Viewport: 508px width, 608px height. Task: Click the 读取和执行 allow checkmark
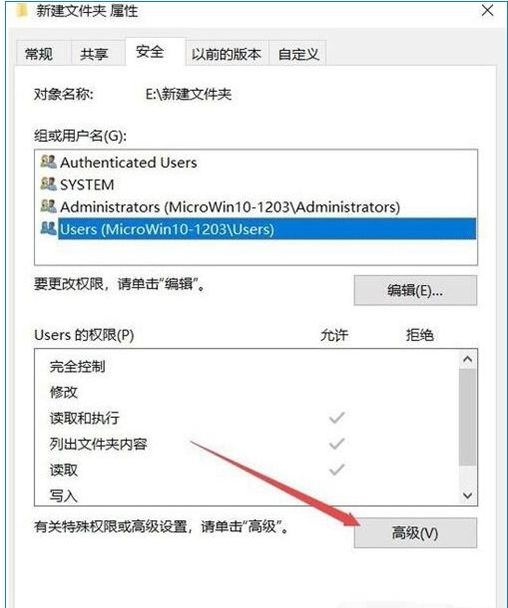tap(337, 418)
